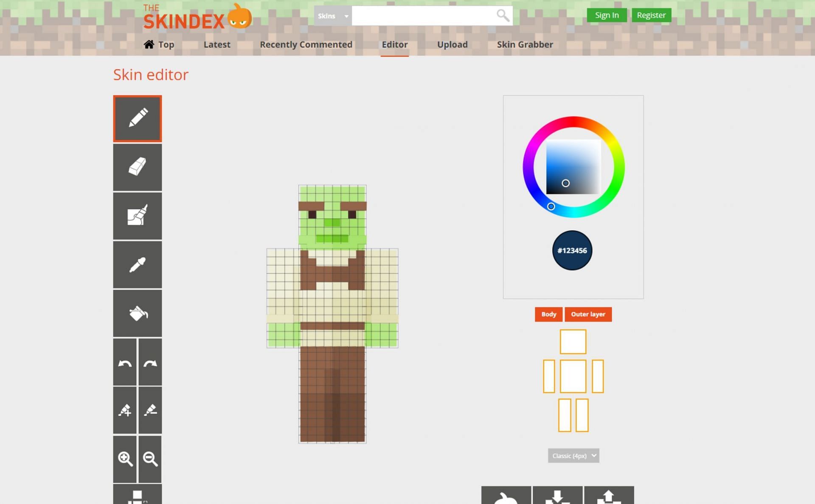Select the Color Stamp tool
The height and width of the screenshot is (504, 815).
tap(138, 216)
